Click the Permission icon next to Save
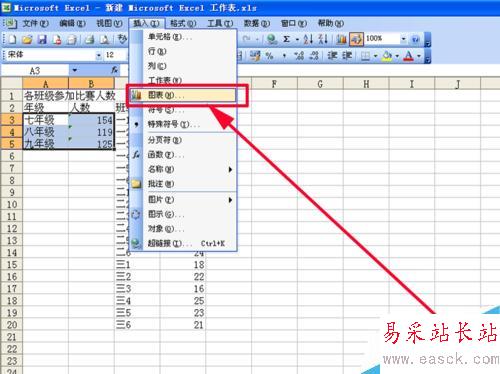 point(57,39)
